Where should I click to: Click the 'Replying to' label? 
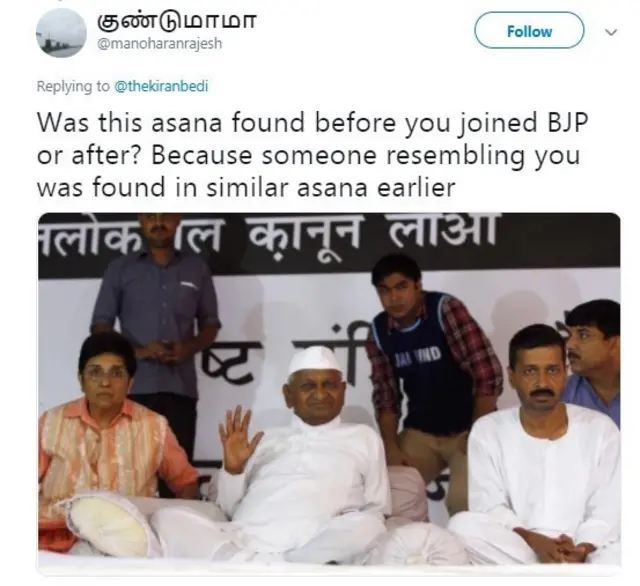(73, 86)
